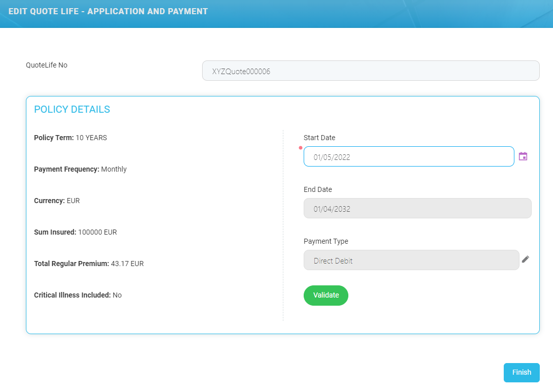Click the Payment Type label
Screen dimensions: 553x392
point(326,241)
